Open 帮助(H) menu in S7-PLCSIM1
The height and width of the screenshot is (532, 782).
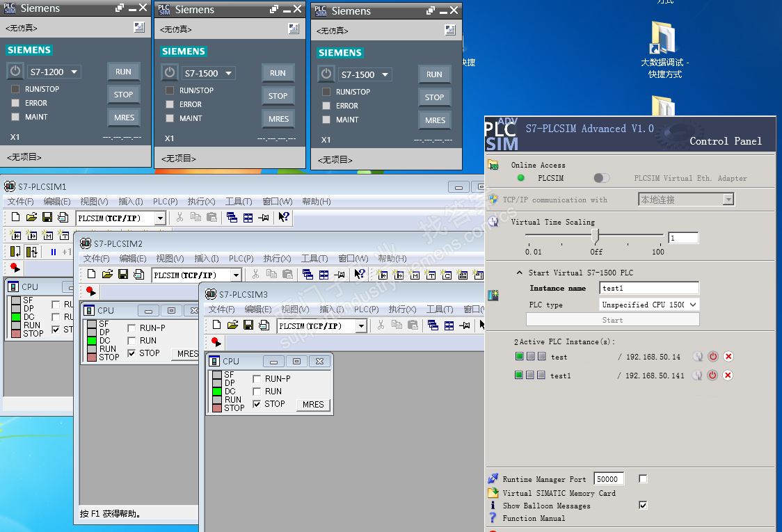[x=316, y=202]
